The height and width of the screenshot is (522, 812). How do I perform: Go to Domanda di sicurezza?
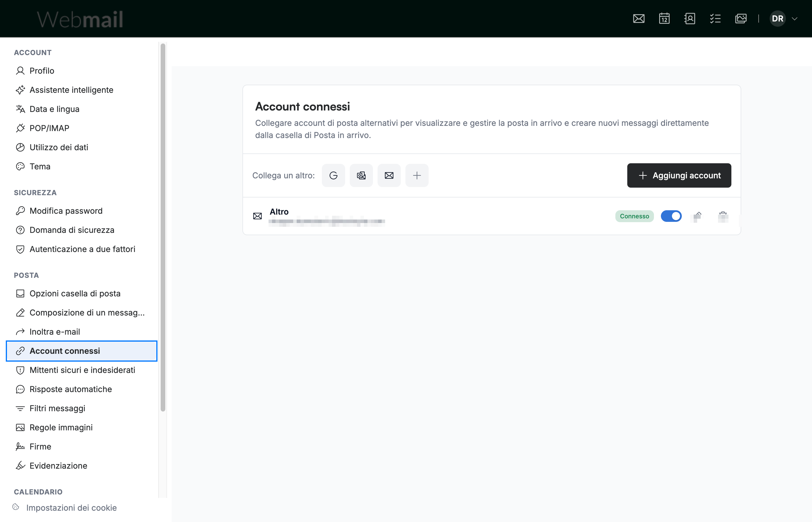[82, 230]
